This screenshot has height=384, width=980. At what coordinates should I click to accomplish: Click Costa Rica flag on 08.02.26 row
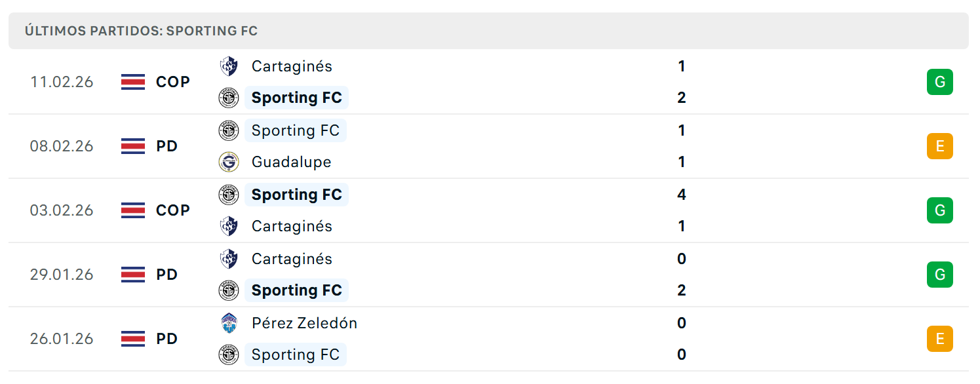point(133,146)
